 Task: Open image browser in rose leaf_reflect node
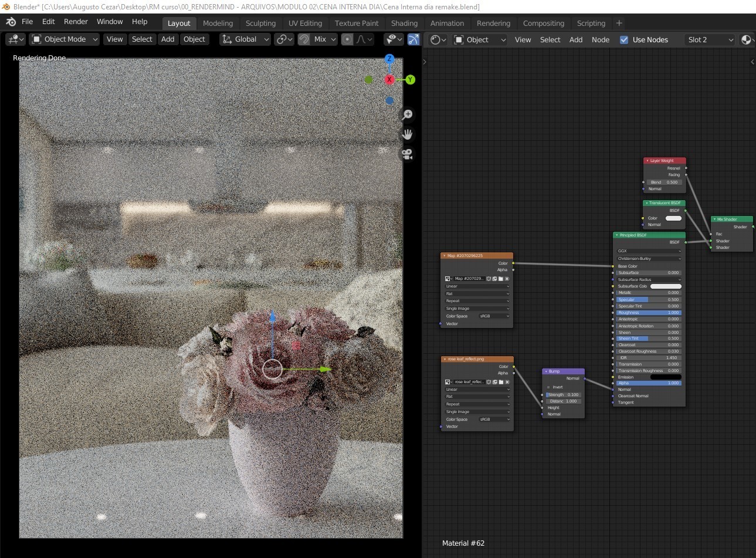point(449,382)
